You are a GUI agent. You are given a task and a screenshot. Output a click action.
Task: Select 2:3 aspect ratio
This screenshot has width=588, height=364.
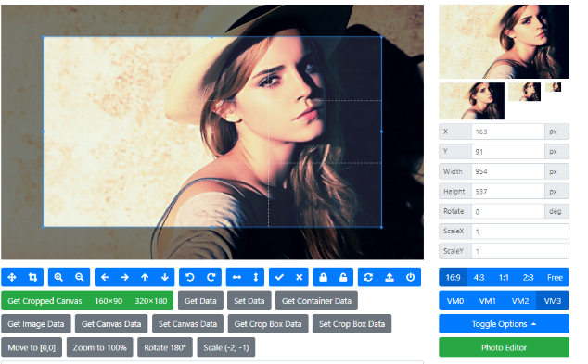click(x=529, y=278)
